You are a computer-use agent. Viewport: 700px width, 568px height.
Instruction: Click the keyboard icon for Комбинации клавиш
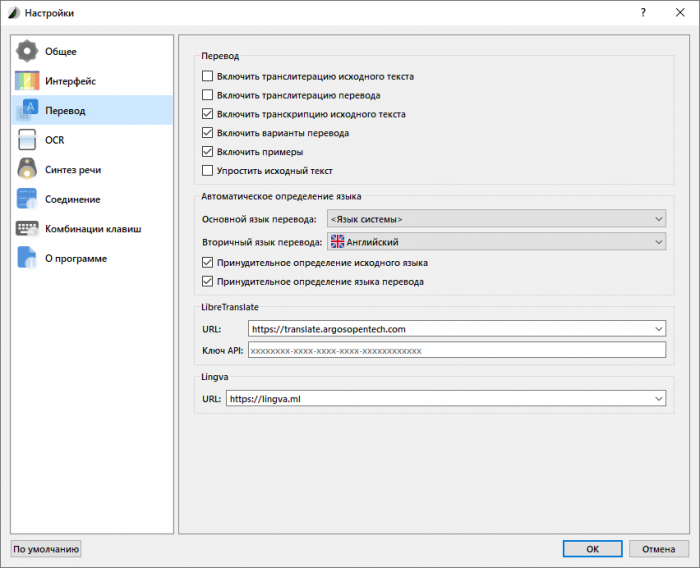[28, 229]
